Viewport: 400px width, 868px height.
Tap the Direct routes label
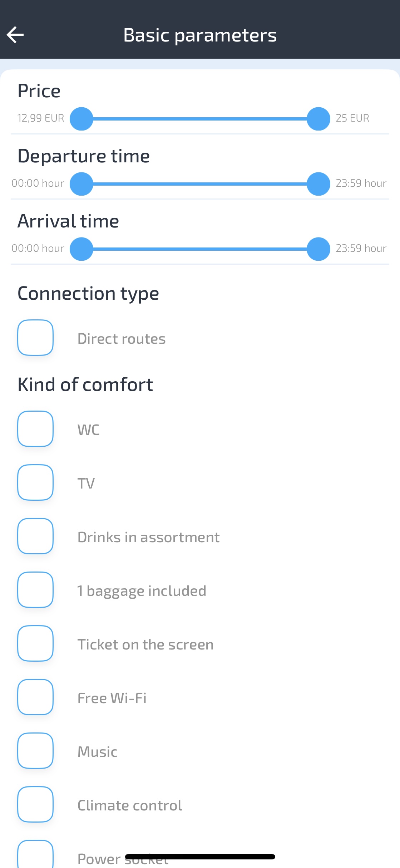(122, 339)
